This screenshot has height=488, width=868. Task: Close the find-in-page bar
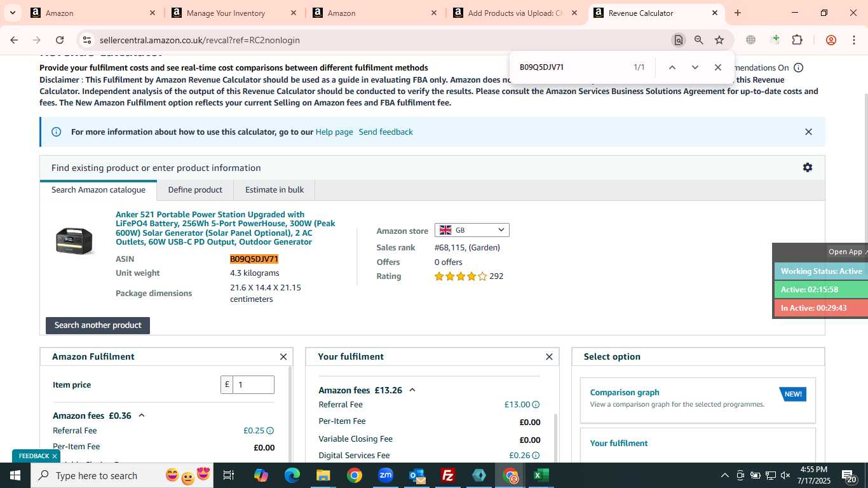717,67
